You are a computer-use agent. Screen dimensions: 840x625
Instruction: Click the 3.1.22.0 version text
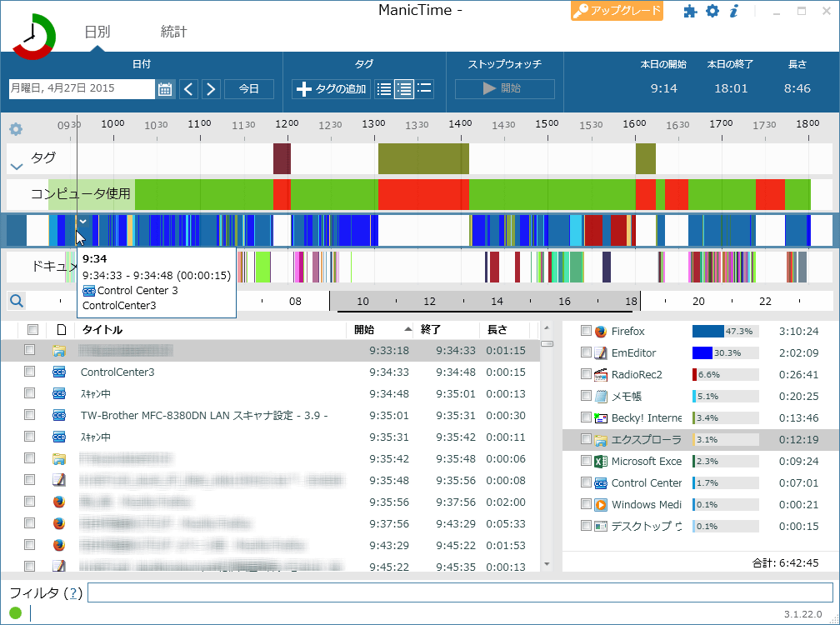802,614
